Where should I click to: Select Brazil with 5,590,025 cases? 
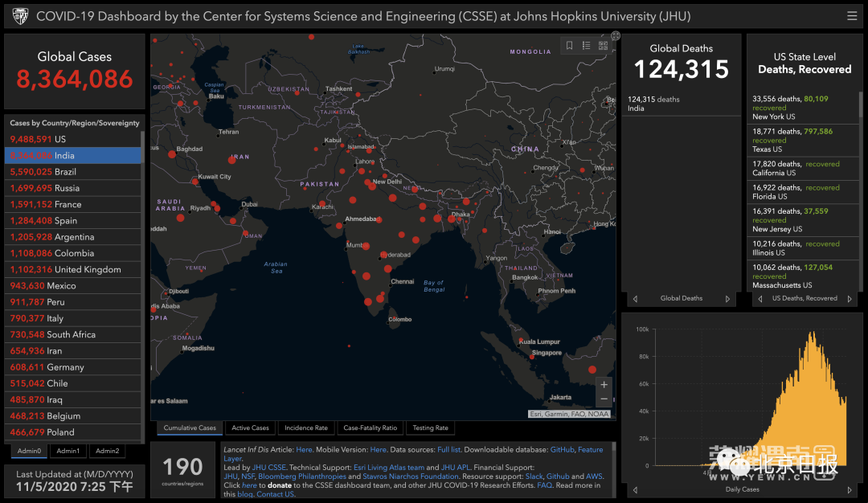(x=72, y=171)
